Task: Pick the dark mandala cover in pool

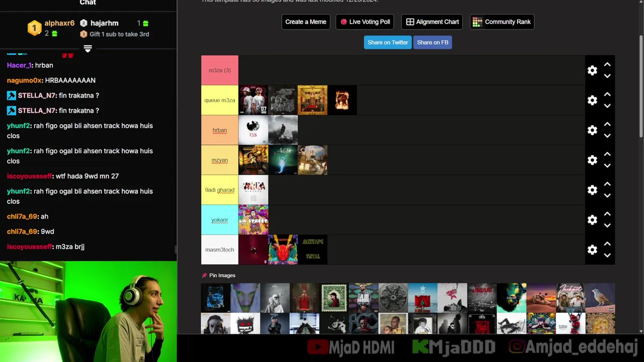Action: pos(393,298)
